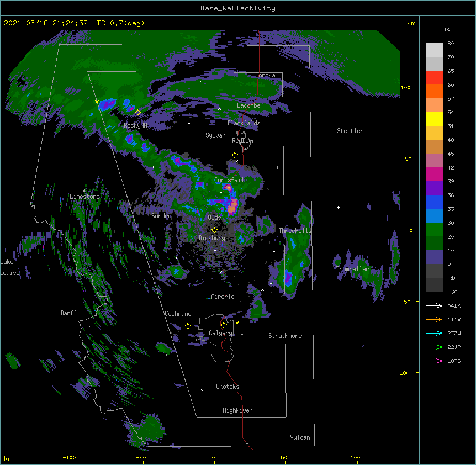This screenshot has height=465, width=476.
Task: Click the 33 dBZ blue color swatch
Action: click(434, 215)
